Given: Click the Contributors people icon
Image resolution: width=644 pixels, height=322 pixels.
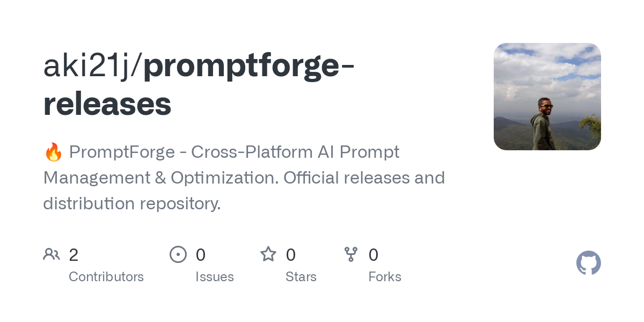Looking at the screenshot, I should click(52, 254).
